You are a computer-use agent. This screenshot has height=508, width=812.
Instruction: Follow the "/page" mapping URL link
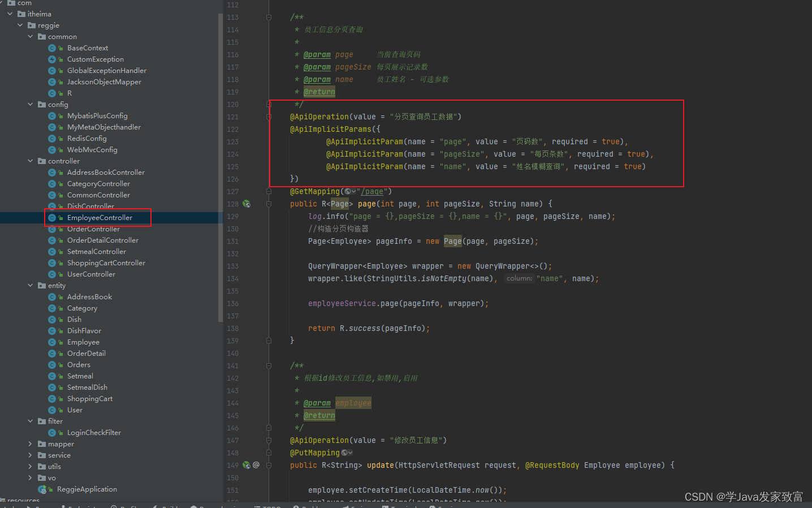(x=372, y=192)
